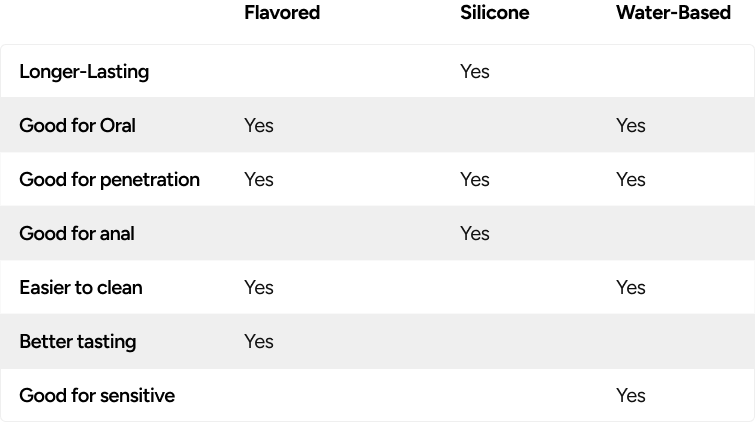Click first "Yes" in Easier to clean row
Image resolution: width=755 pixels, height=422 pixels.
tap(258, 288)
